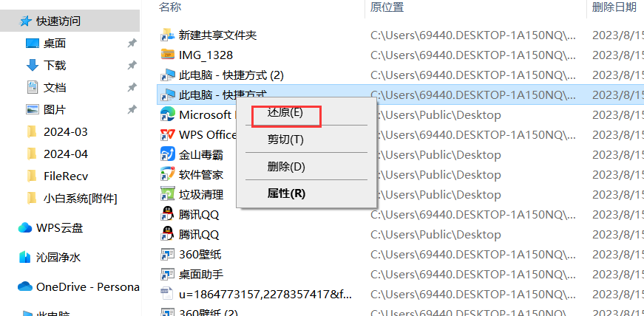This screenshot has width=644, height=316.
Task: Open WPS云盘 in the navigation pane
Action: coord(60,227)
